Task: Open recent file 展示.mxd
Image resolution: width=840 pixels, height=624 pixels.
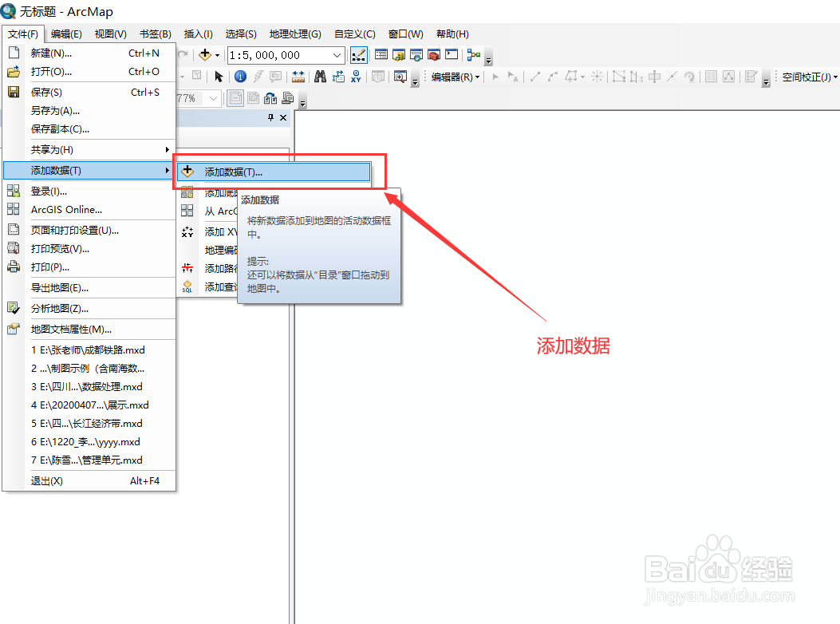Action: coord(89,405)
